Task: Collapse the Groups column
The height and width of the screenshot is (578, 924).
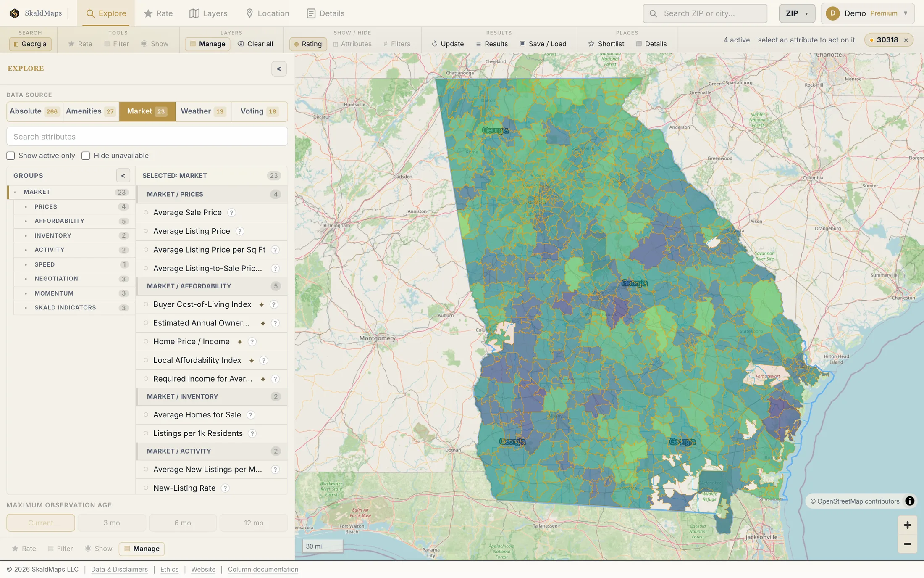Action: (x=123, y=176)
